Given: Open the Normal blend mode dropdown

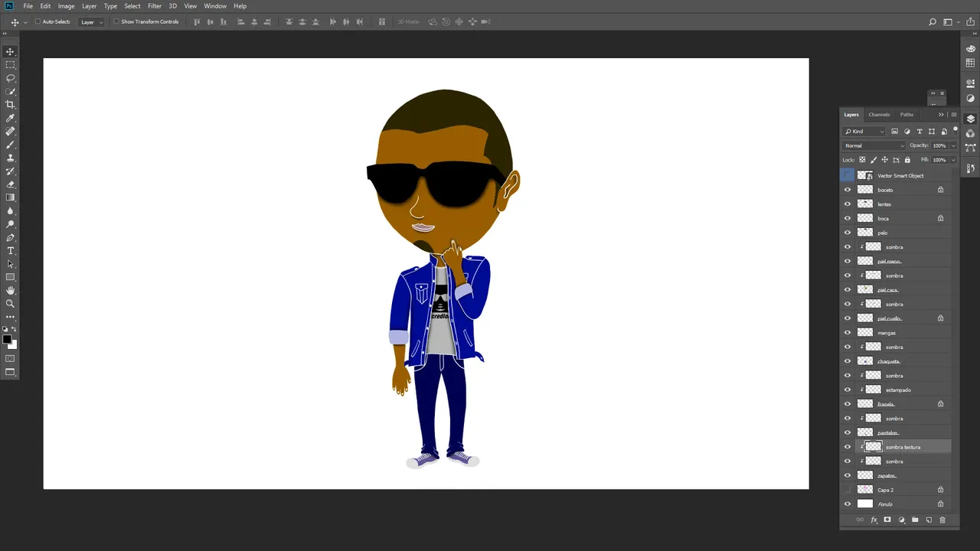Looking at the screenshot, I should pos(874,145).
